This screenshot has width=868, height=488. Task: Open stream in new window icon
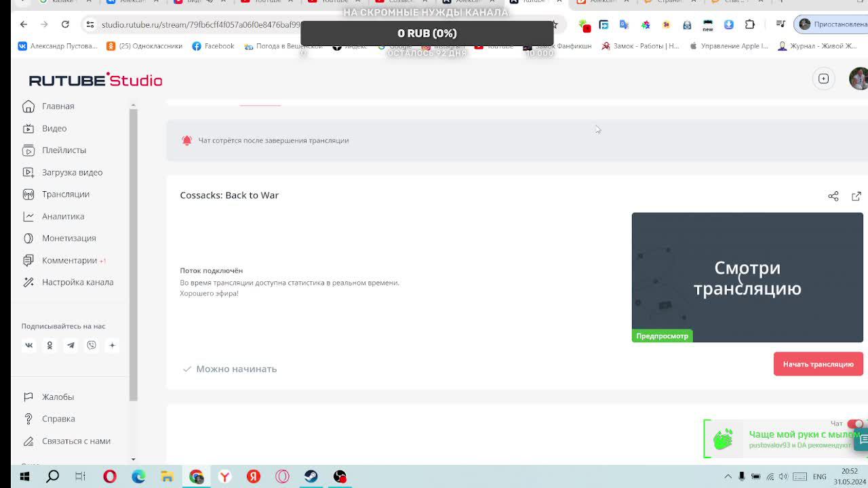point(856,196)
